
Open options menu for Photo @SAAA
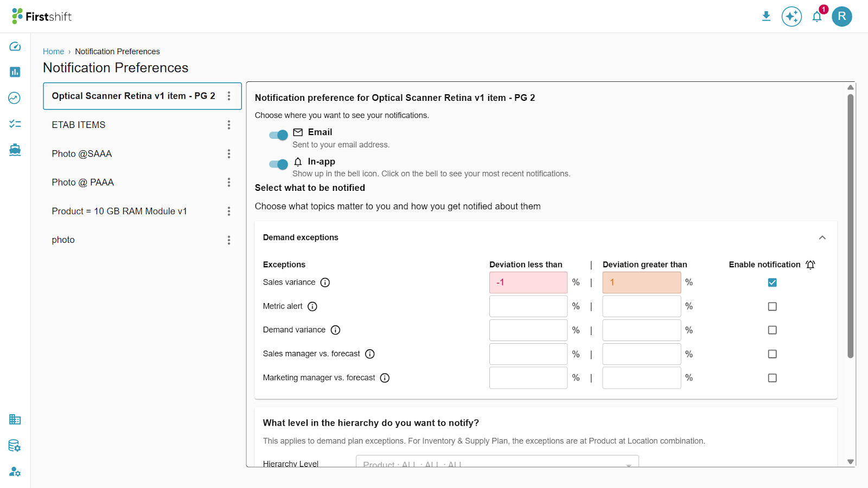pos(229,154)
